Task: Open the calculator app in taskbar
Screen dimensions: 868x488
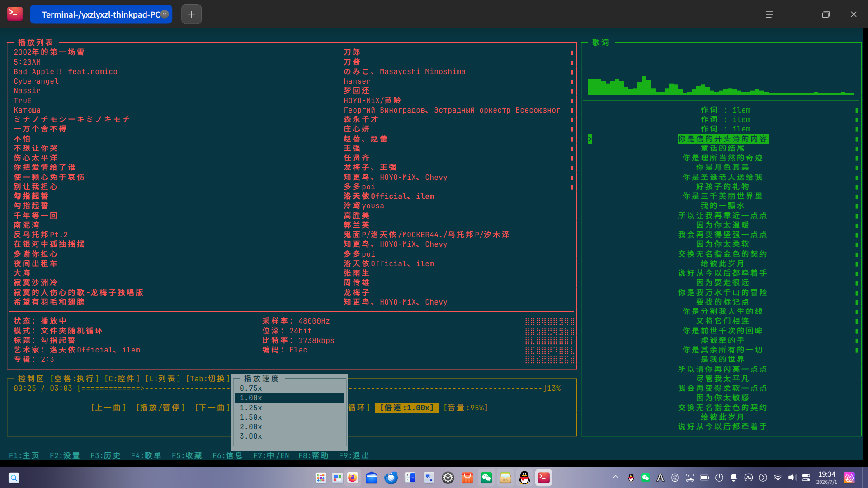Action: [410, 478]
